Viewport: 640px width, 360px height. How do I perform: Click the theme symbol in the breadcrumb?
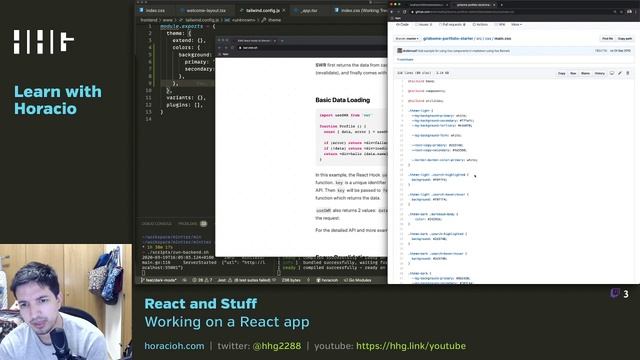271,20
